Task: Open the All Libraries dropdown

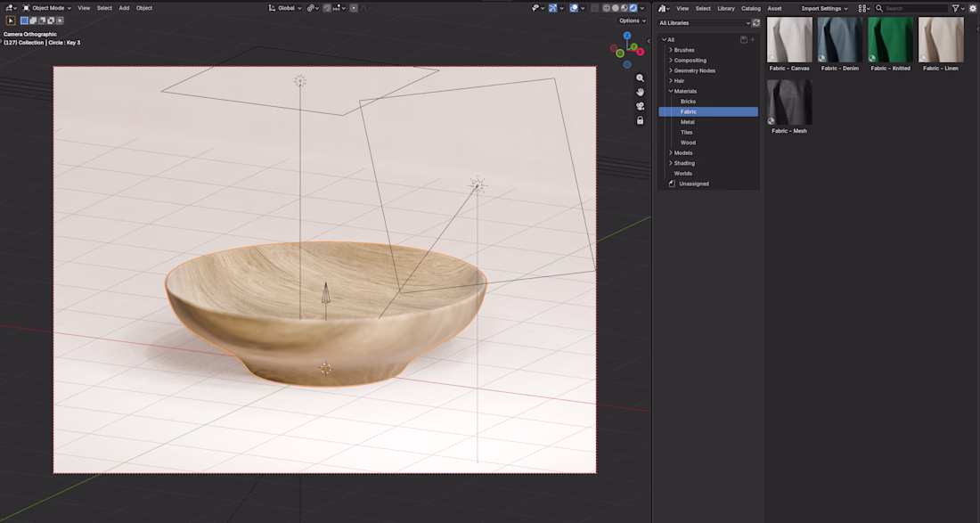Action: [703, 23]
